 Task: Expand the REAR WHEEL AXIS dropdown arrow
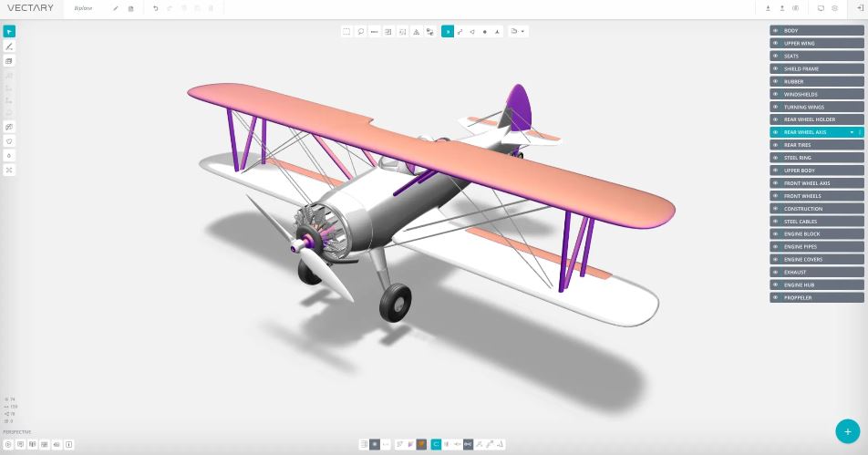click(852, 132)
